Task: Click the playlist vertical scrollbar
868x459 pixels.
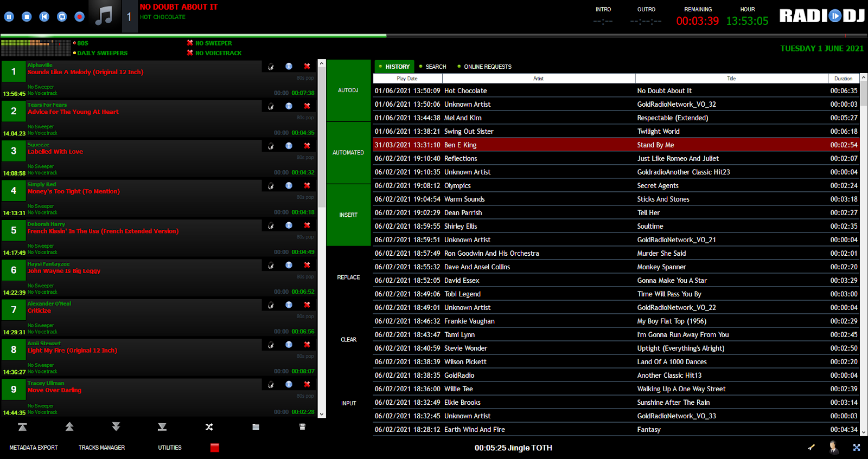Action: point(322,137)
